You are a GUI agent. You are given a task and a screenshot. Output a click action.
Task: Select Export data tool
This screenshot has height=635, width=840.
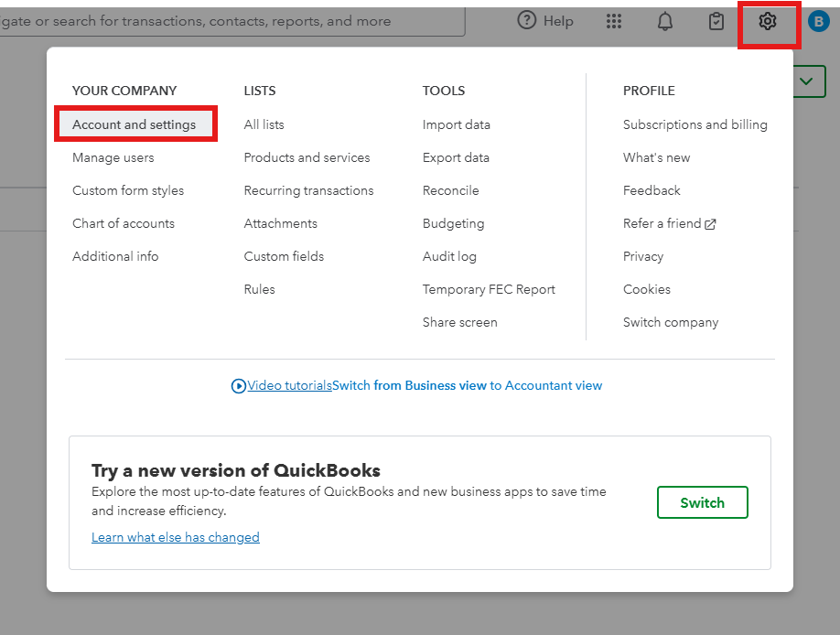(456, 157)
